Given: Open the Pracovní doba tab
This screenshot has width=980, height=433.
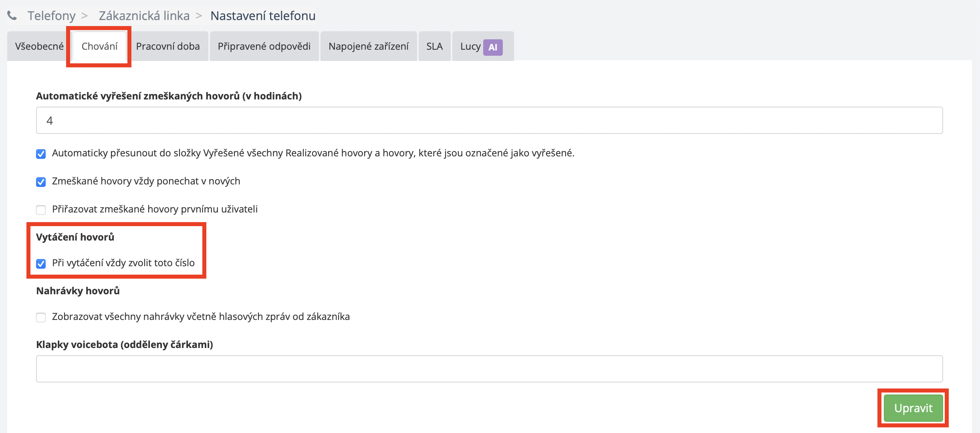Looking at the screenshot, I should (167, 47).
